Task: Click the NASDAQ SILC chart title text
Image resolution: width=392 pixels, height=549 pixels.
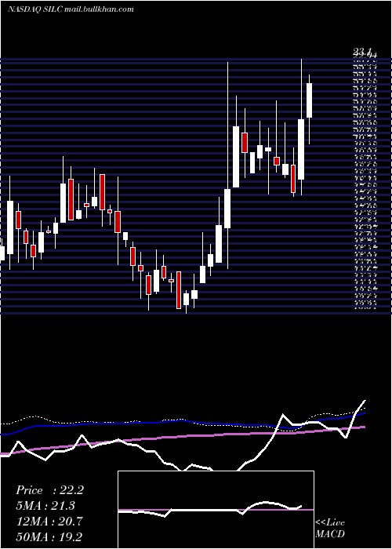Action: tap(71, 9)
